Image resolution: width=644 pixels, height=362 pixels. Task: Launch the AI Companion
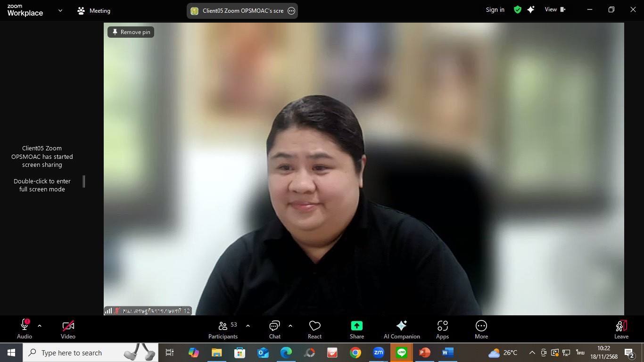coord(402,329)
